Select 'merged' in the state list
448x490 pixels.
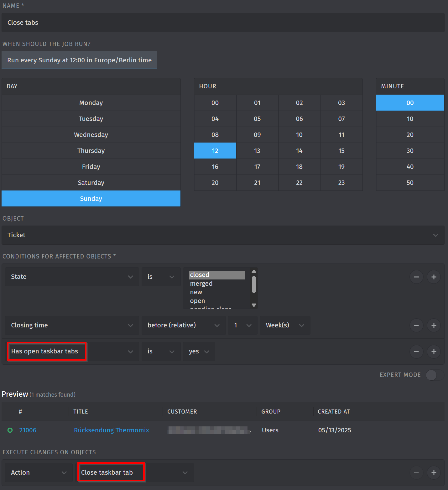point(201,284)
